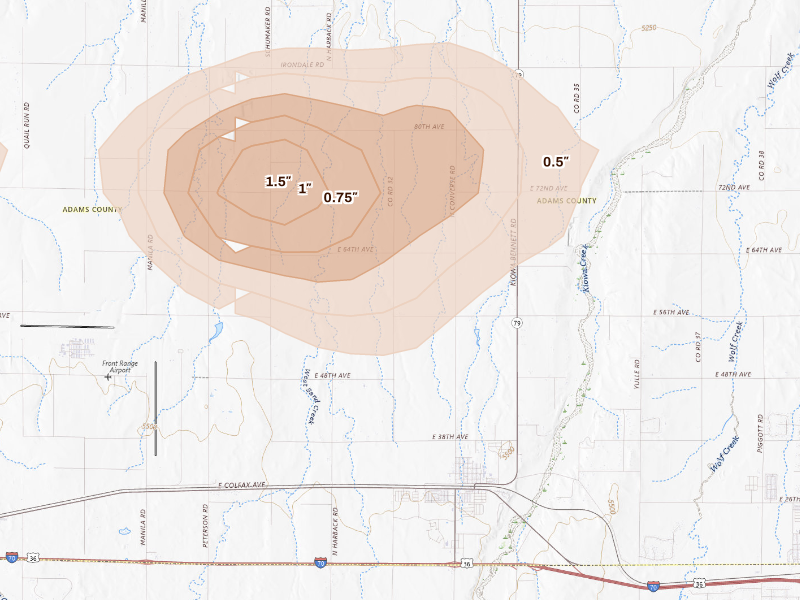Click the Front Range Airport plane icon
Viewport: 800px width, 600px height.
108,377
